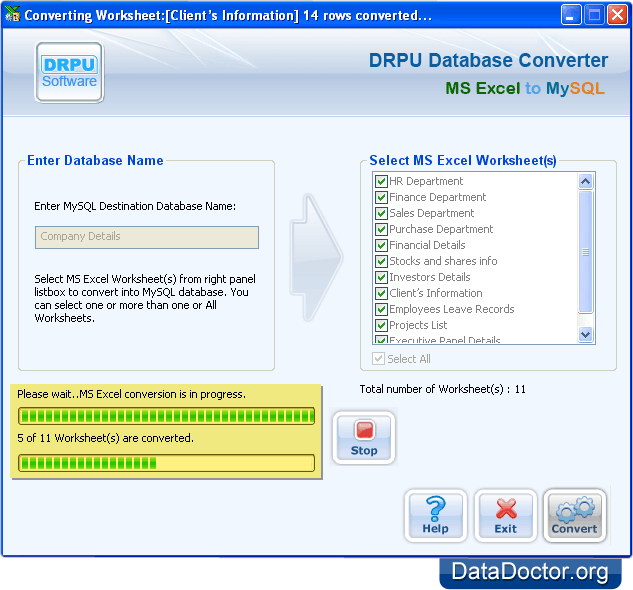Toggle Stocks and shares info checkbox
The image size is (633, 590).
click(381, 261)
